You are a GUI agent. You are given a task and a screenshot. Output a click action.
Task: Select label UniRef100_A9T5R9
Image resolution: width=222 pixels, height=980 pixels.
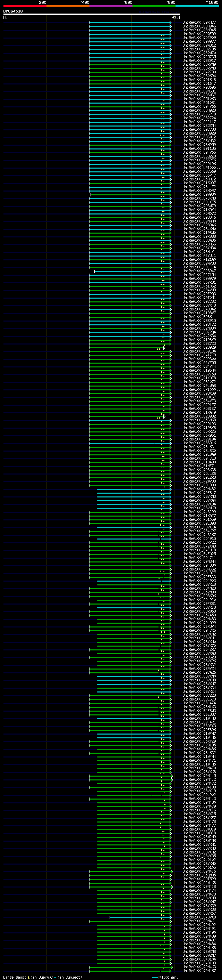pos(199,879)
